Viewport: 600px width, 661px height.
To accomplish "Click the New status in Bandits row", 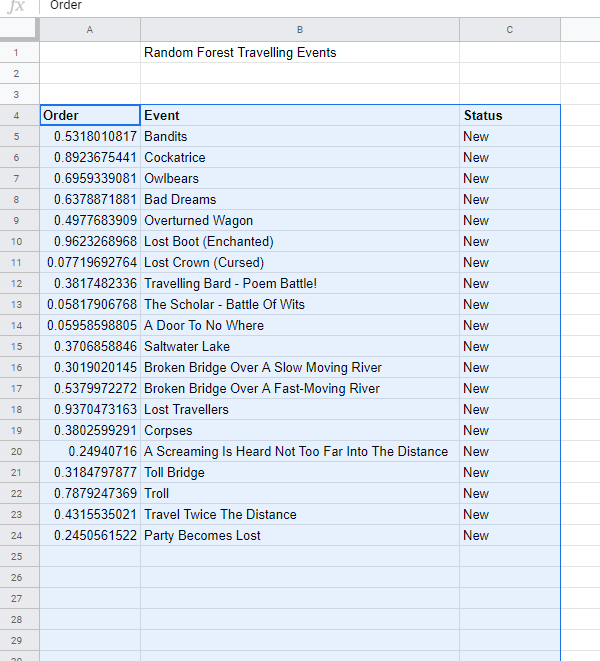I will 510,137.
